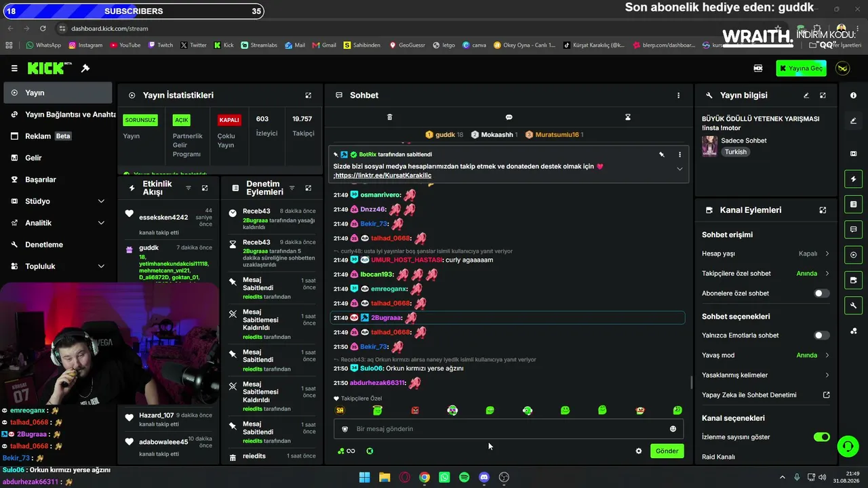Click the Sohbet chat scrollbar
This screenshot has height=488, width=868.
(691, 382)
